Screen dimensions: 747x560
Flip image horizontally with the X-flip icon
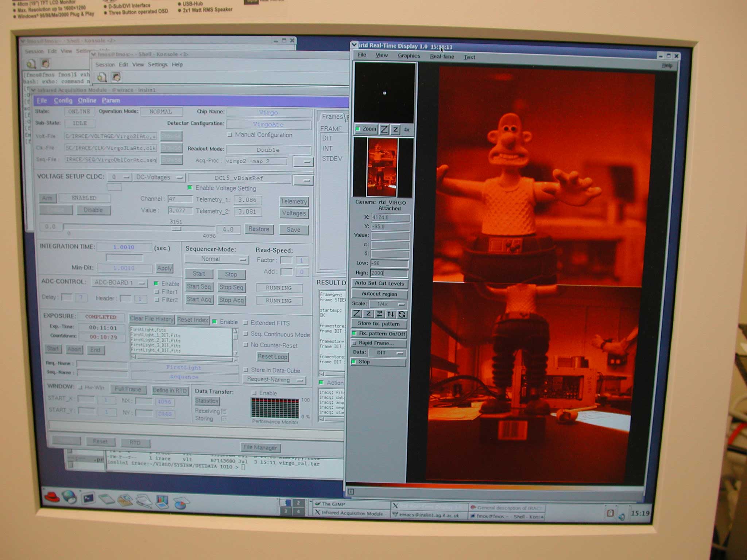click(x=379, y=314)
